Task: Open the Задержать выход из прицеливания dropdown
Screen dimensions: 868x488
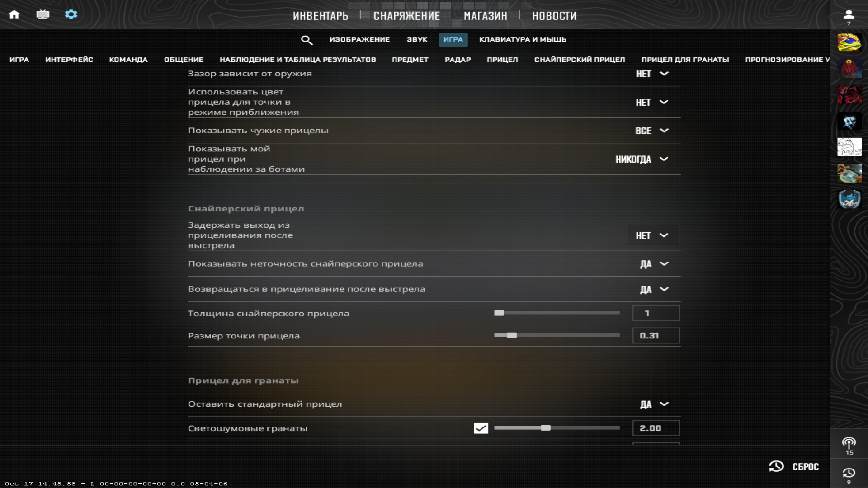Action: pos(651,235)
